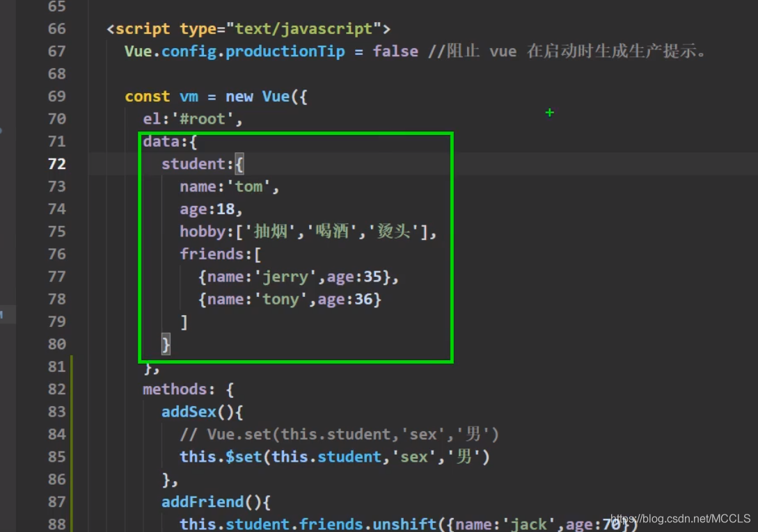758x532 pixels.
Task: Click the closing bracket on line 79
Action: (184, 322)
